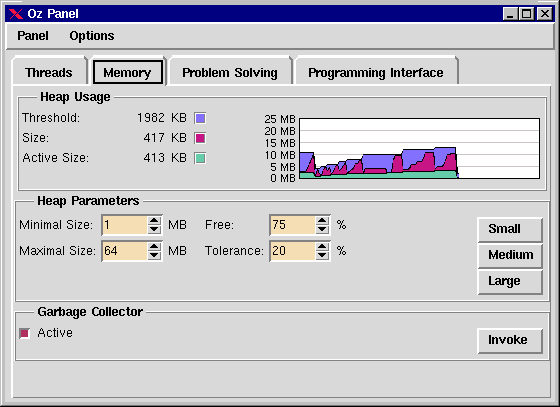This screenshot has height=407, width=560.
Task: Invoke the garbage collector
Action: coord(510,340)
